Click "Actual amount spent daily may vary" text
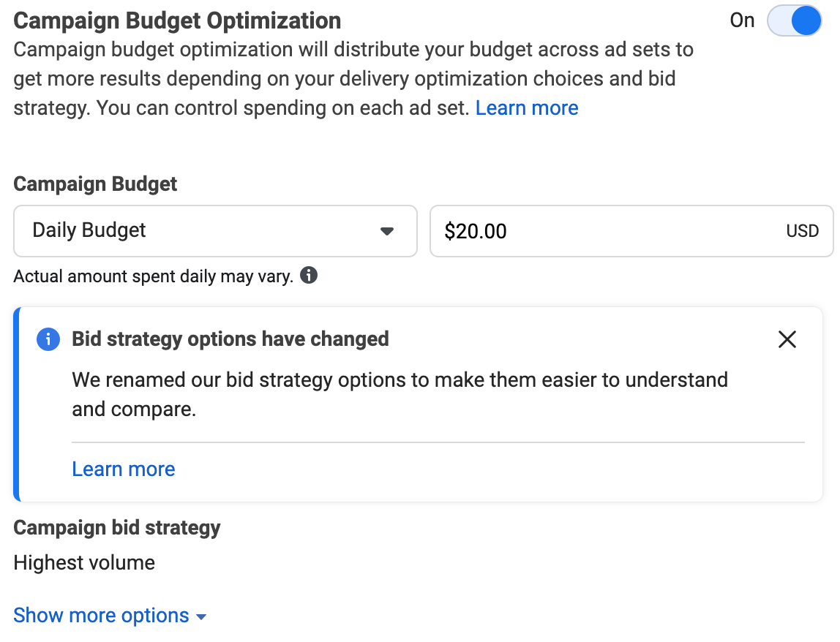 (x=153, y=276)
